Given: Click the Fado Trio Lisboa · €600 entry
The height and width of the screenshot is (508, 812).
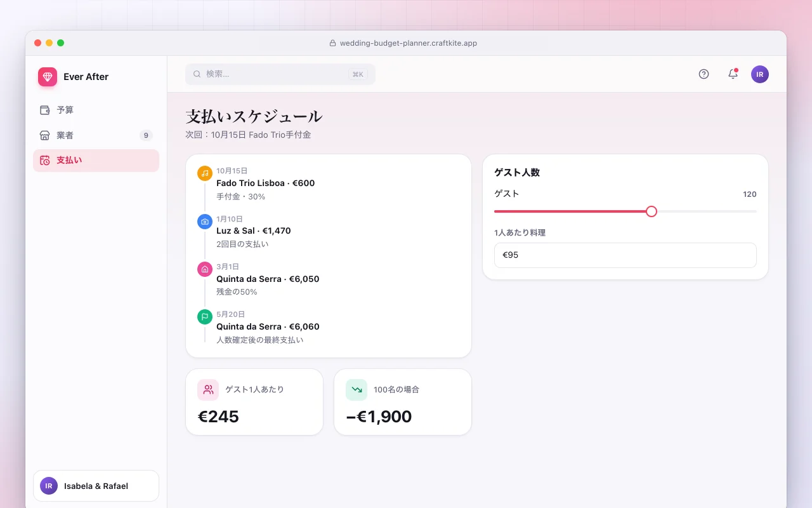Looking at the screenshot, I should pos(266,183).
